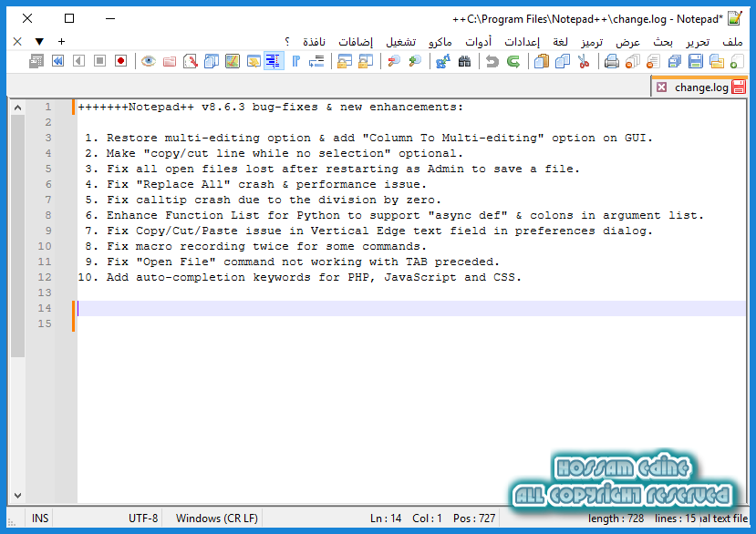Viewport: 756px width, 534px height.
Task: Start macro recording with red dot
Action: (120, 61)
